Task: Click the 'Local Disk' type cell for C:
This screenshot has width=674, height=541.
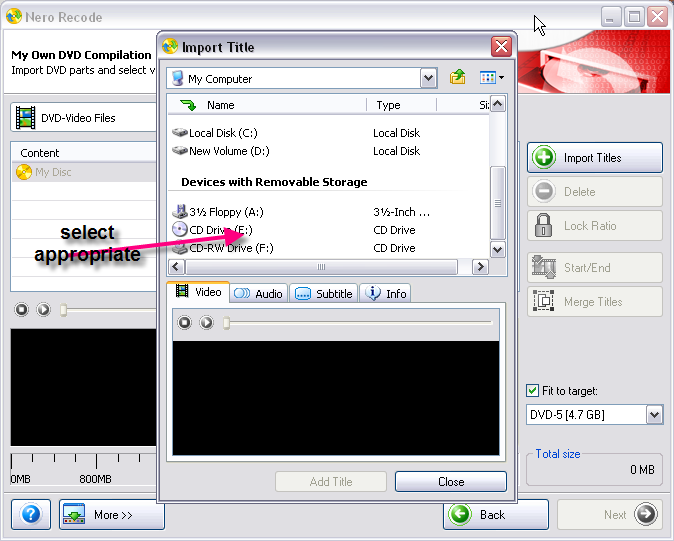Action: 396,133
